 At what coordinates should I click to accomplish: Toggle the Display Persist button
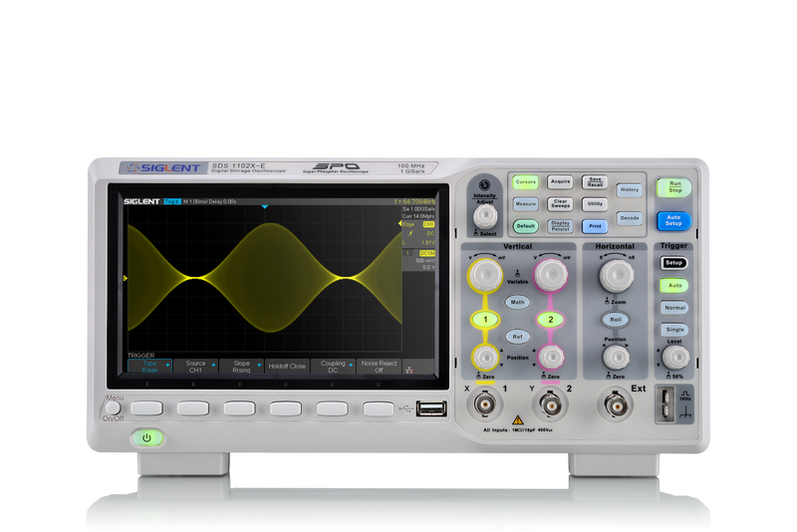click(560, 226)
